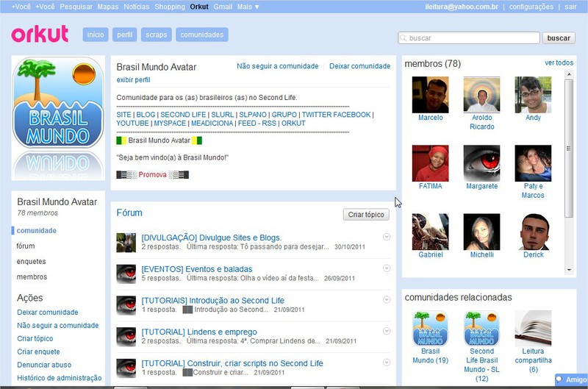Open Michelli's member photo
Image resolution: width=588 pixels, height=389 pixels.
pyautogui.click(x=481, y=232)
